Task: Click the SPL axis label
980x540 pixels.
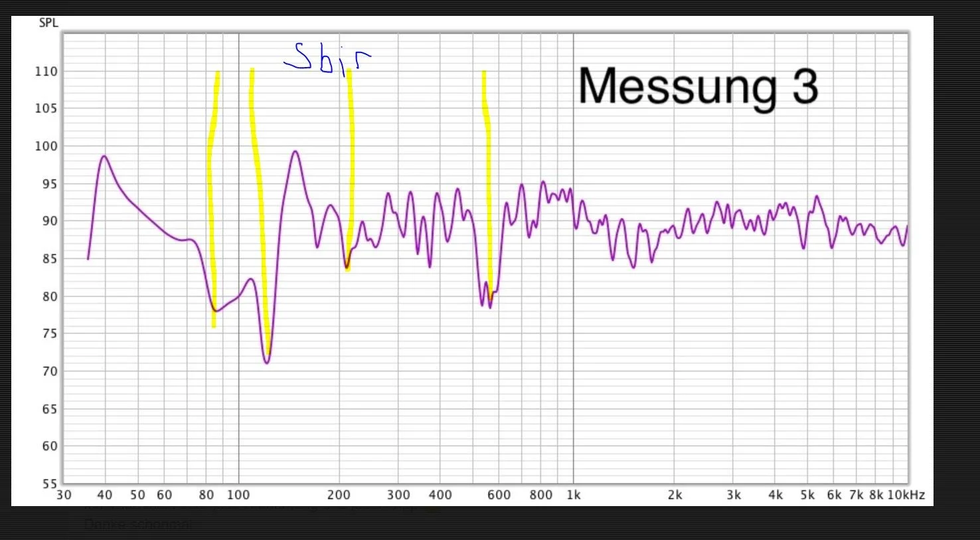Action: tap(48, 23)
